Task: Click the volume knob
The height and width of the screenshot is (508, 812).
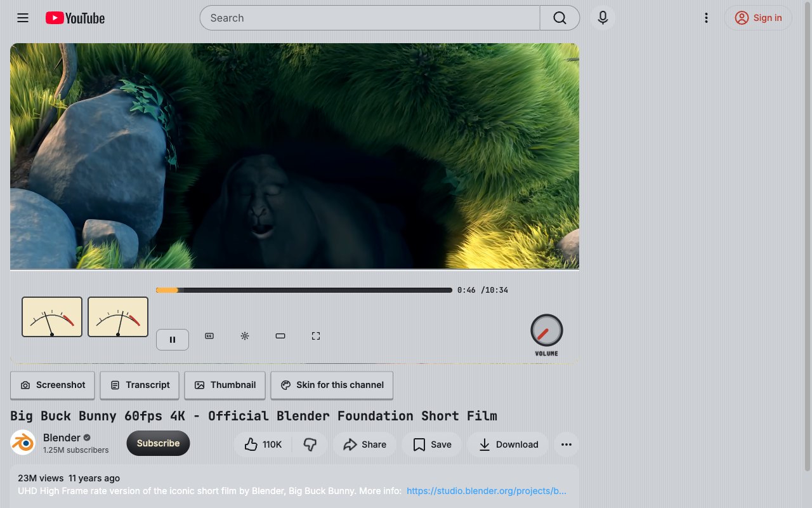Action: click(x=547, y=330)
